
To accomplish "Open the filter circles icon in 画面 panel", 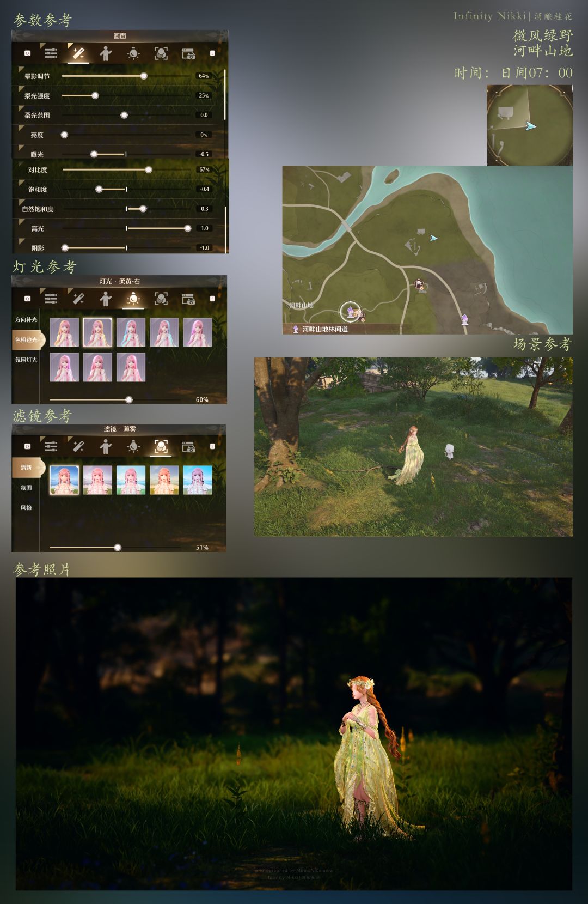I will point(161,53).
